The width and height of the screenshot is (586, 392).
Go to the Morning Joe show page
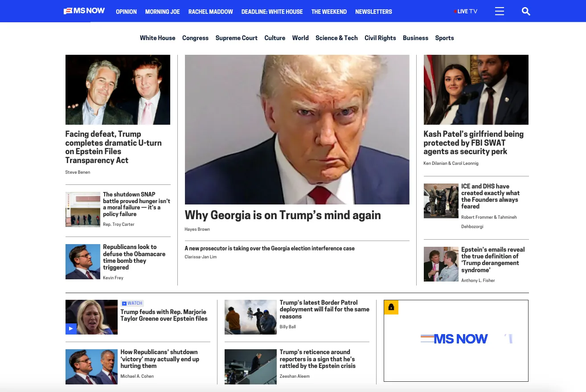click(162, 12)
